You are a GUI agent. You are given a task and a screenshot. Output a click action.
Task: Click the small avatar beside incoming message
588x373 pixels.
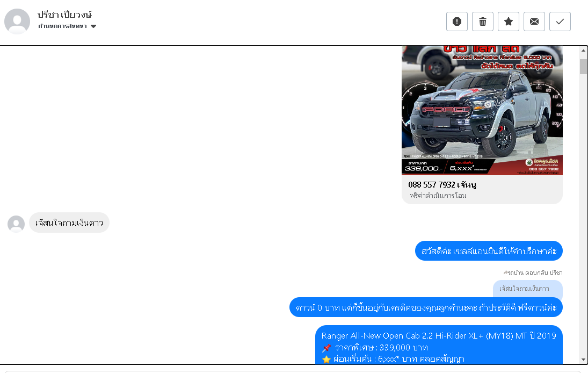point(16,224)
